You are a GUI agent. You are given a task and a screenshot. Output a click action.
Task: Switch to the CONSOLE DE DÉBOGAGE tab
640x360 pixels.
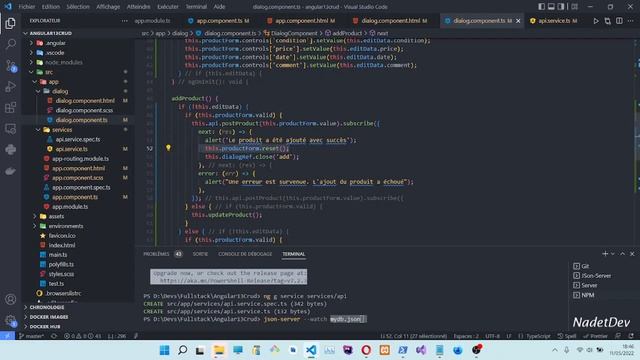pyautogui.click(x=245, y=254)
